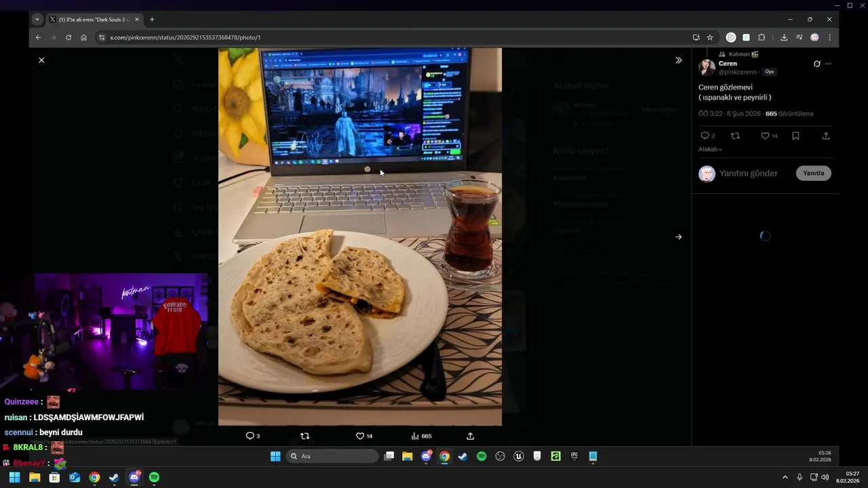This screenshot has width=868, height=488.
Task: Share the tweet from the side panel
Action: [826, 136]
